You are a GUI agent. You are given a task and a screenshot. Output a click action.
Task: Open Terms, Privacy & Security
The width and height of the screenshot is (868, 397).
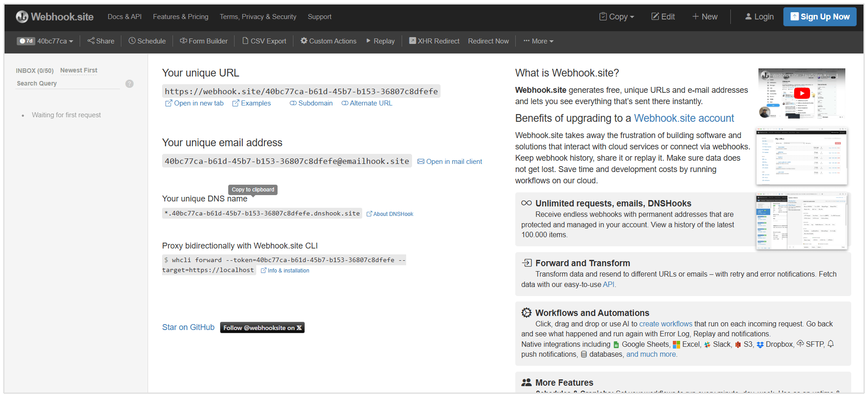coord(258,17)
